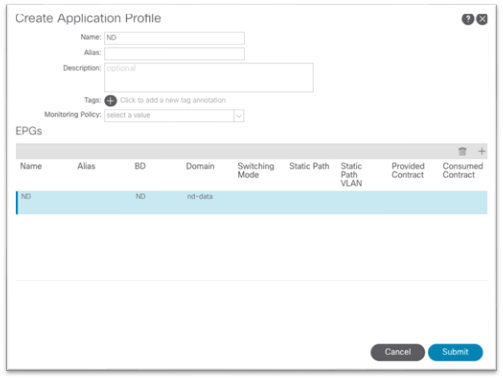The height and width of the screenshot is (379, 503).
Task: Select the ND bridge domain cell
Action: [x=140, y=196]
